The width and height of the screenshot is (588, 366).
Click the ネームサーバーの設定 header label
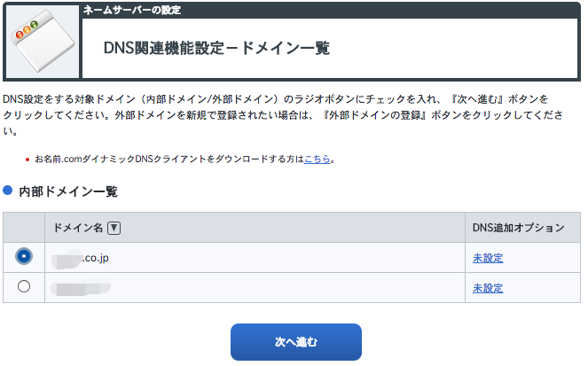click(132, 10)
